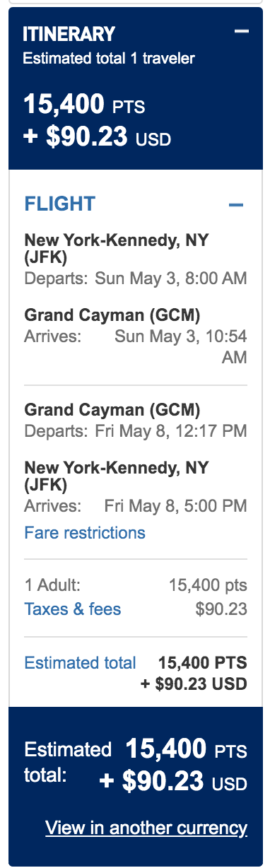Viewport: 270px width, 868px height.
Task: Collapse the Itinerary panel minus icon
Action: click(x=242, y=33)
